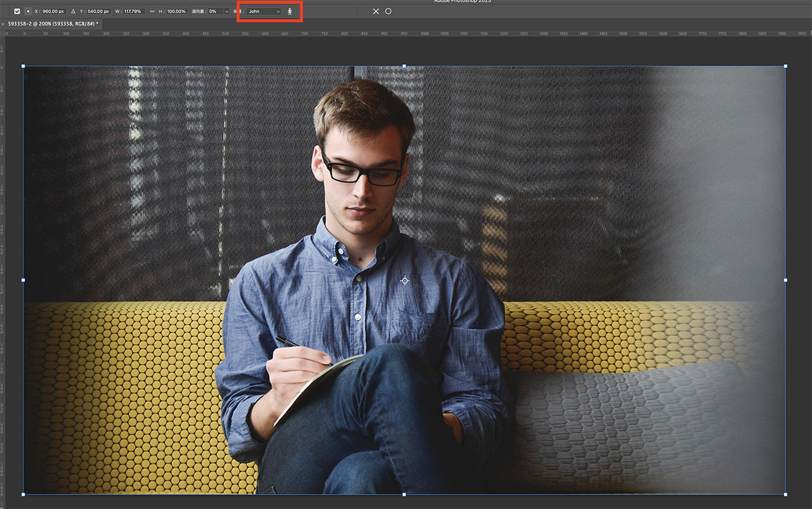Cancel the transform with the X icon
Screen dimensions: 812x509
pos(376,11)
